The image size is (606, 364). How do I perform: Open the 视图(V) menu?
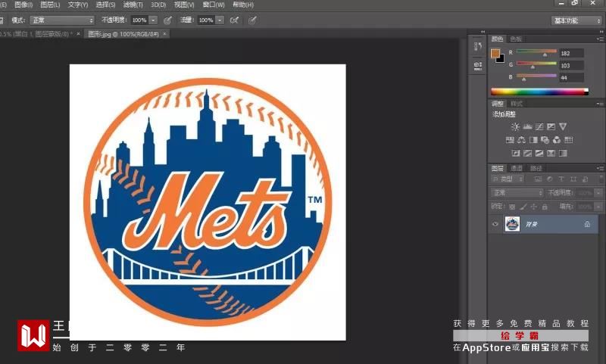(x=184, y=5)
